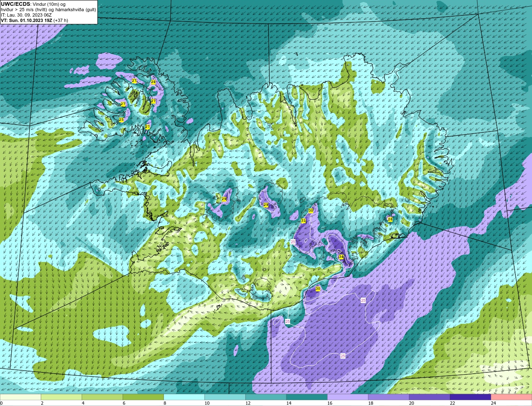Pick the lavender legend swatch between 16 and 18
This screenshot has width=532, height=406.
coord(348,397)
